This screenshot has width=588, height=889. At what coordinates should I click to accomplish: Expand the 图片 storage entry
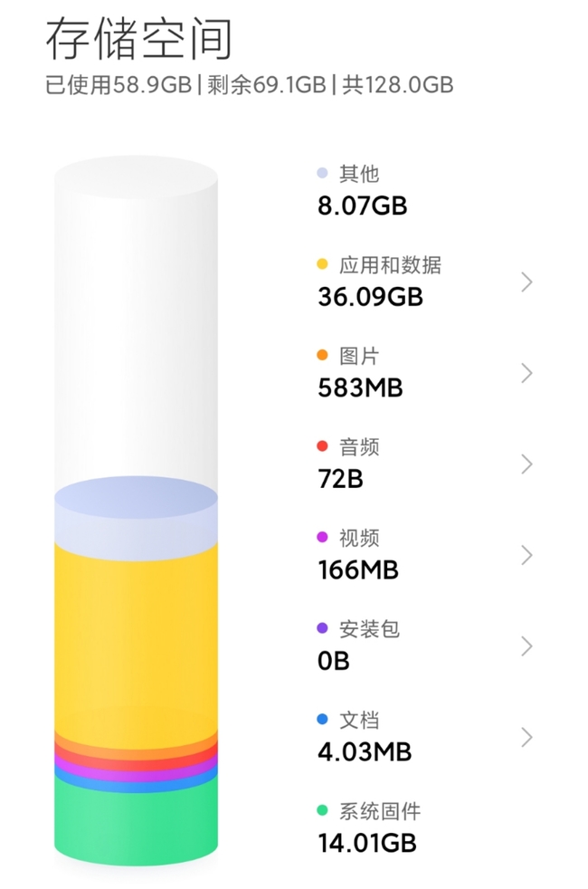527,373
